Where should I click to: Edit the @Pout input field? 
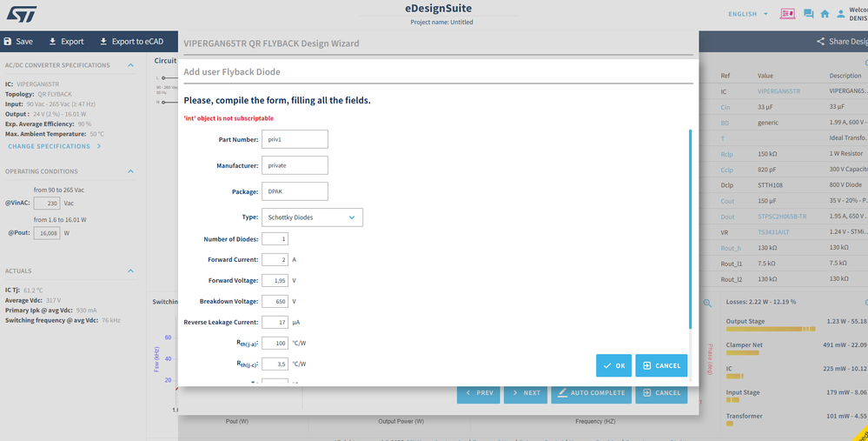(x=47, y=233)
